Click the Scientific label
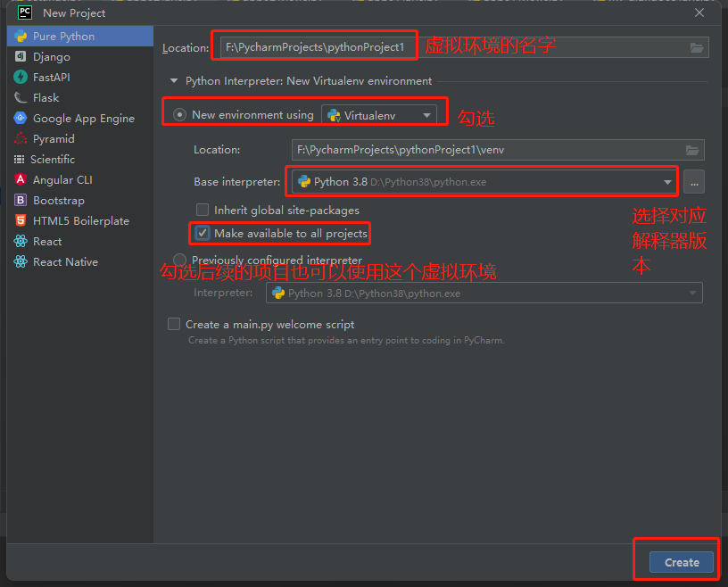The image size is (728, 587). coord(53,160)
